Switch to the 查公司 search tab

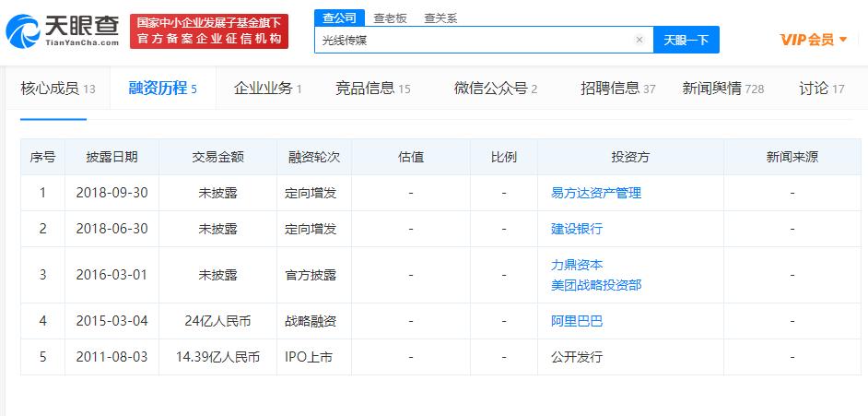point(339,18)
